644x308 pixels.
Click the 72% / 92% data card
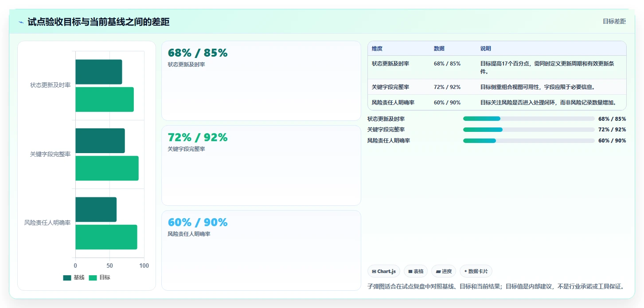261,166
